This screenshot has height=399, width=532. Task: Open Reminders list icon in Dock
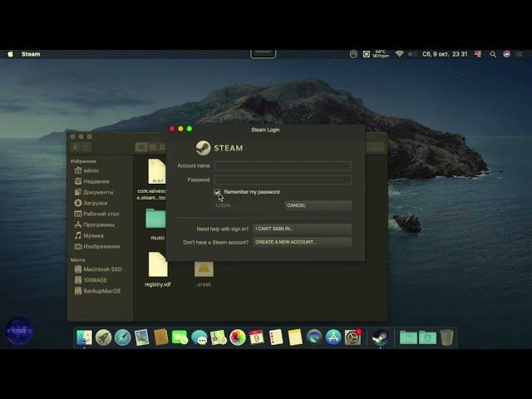[x=276, y=337]
